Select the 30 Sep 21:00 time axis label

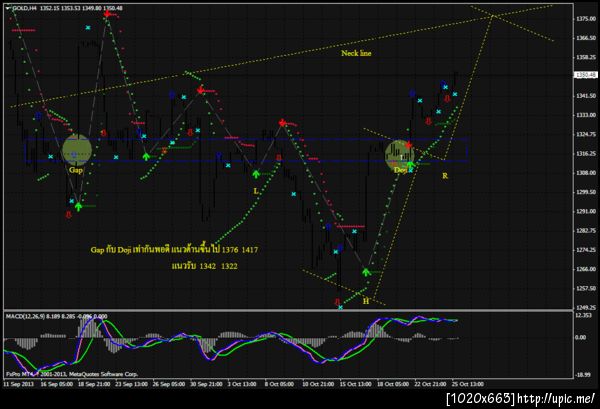(x=206, y=384)
